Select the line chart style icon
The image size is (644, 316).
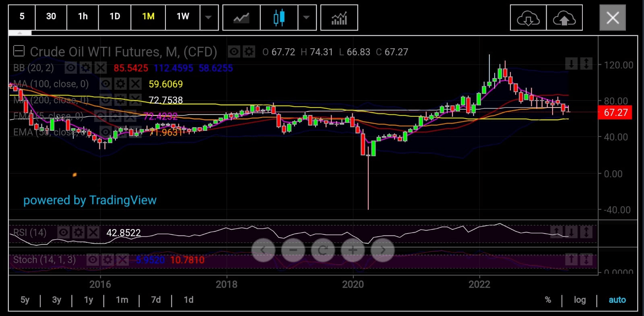pos(242,17)
